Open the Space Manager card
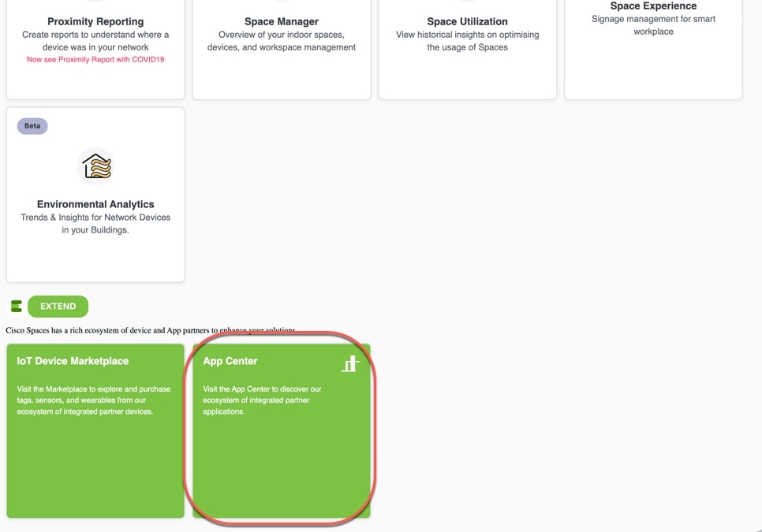The height and width of the screenshot is (532, 762). click(282, 49)
